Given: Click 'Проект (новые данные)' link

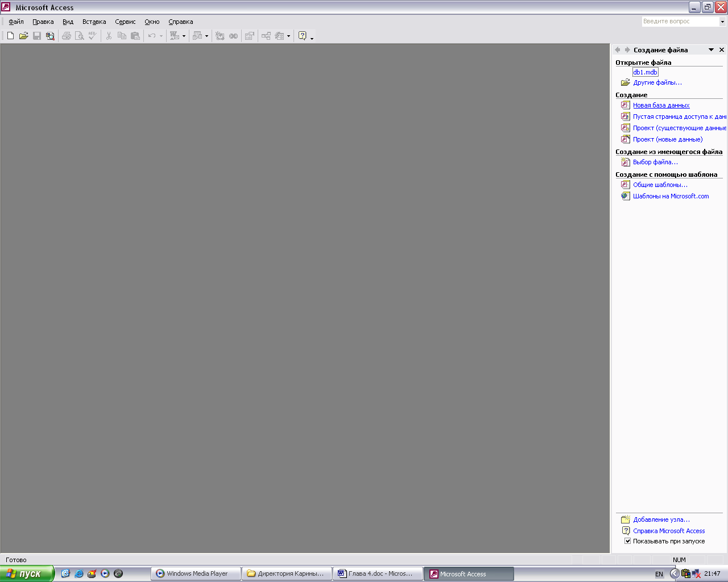Looking at the screenshot, I should coord(668,139).
